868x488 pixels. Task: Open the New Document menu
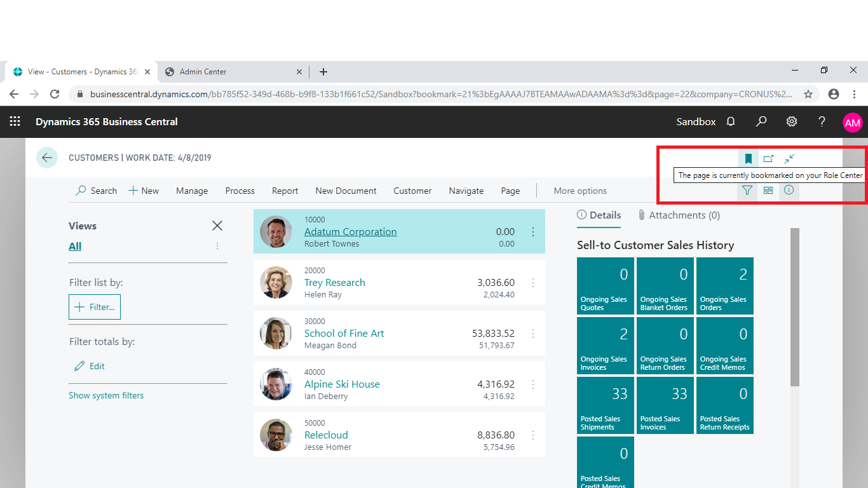click(x=346, y=191)
